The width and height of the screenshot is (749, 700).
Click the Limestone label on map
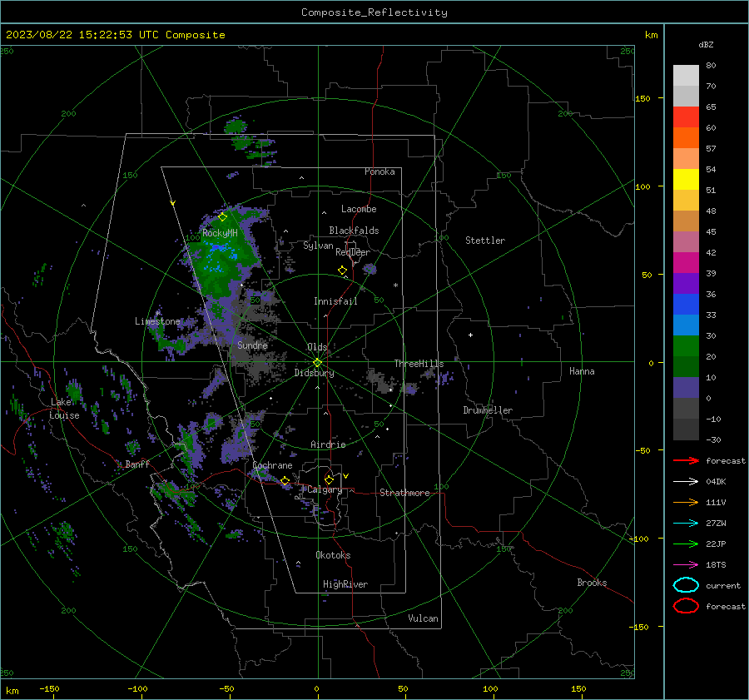point(157,321)
